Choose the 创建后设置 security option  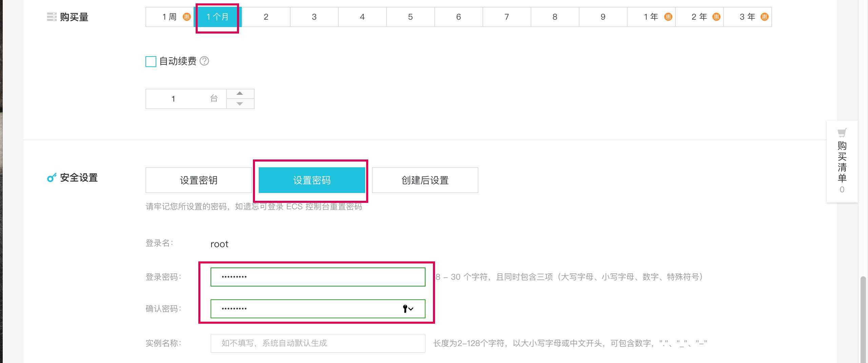point(425,180)
